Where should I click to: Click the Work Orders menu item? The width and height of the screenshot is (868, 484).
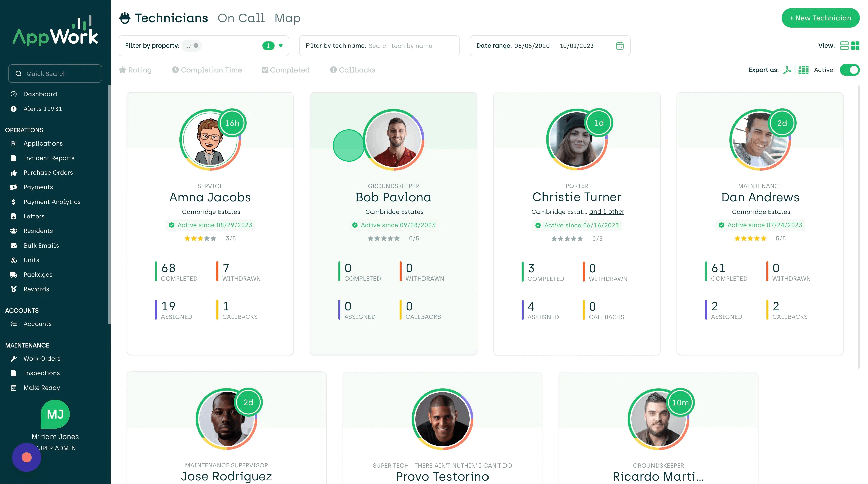[x=42, y=358]
